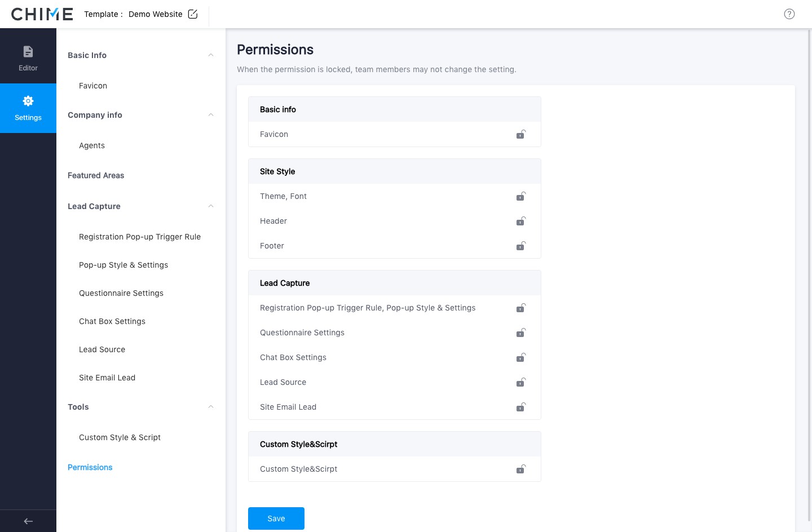Click the Permissions page heading
Viewport: 812px width, 532px height.
pos(275,50)
